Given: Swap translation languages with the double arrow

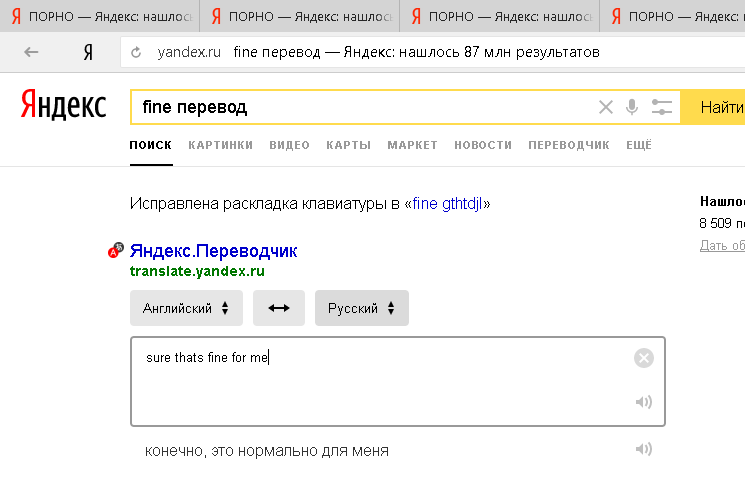Looking at the screenshot, I should (279, 308).
